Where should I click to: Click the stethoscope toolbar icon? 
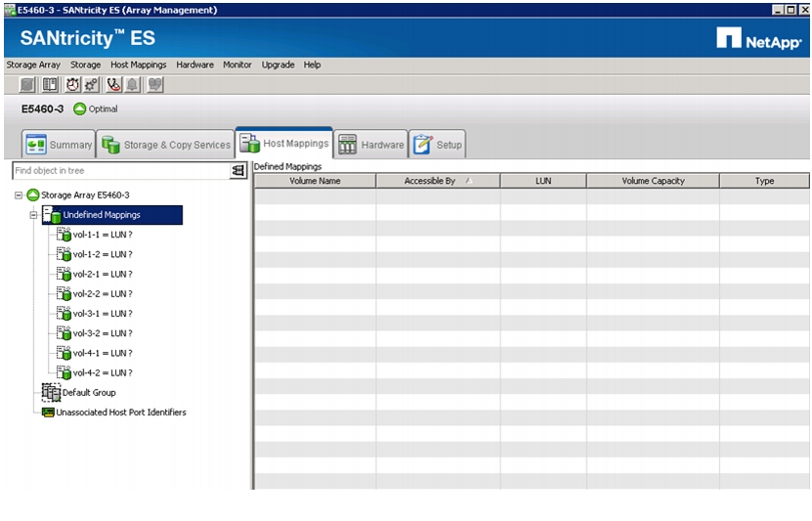(114, 84)
